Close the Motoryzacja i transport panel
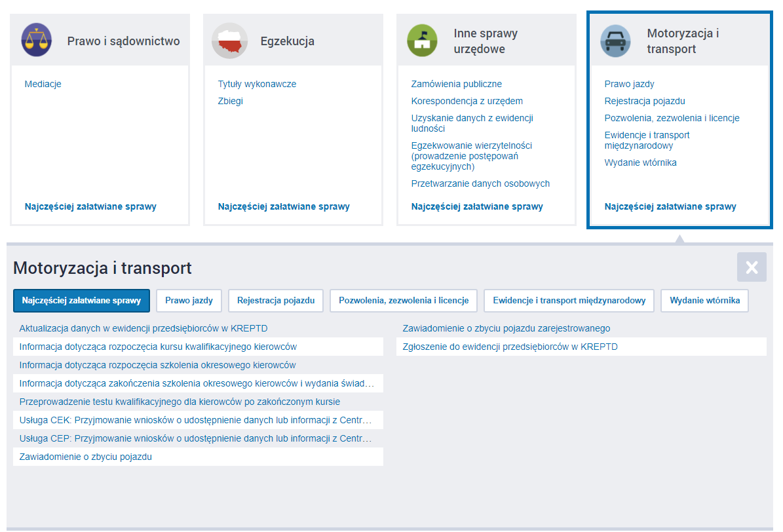This screenshot has width=783, height=532. [752, 267]
